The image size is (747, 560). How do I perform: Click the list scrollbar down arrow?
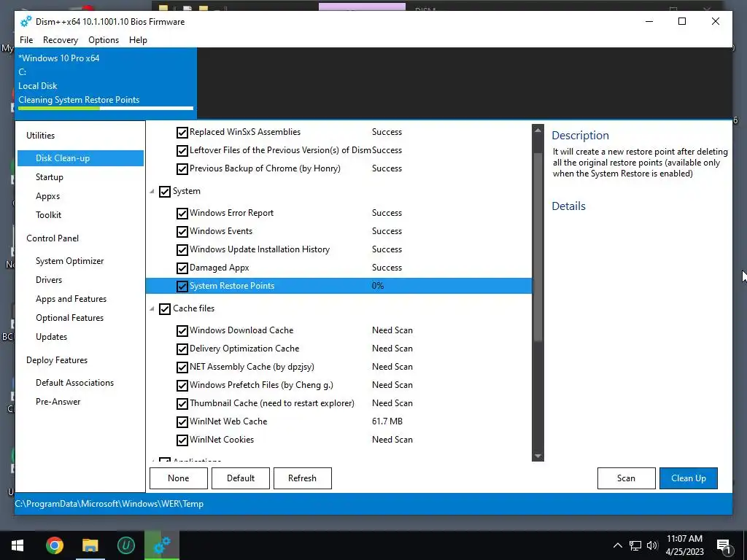tap(538, 456)
